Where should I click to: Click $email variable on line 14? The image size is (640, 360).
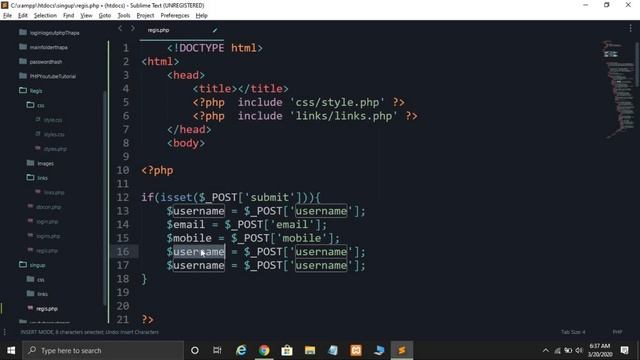185,224
